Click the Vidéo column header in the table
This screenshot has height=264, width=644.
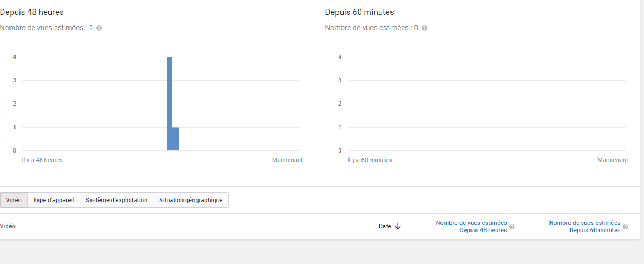pyautogui.click(x=8, y=227)
